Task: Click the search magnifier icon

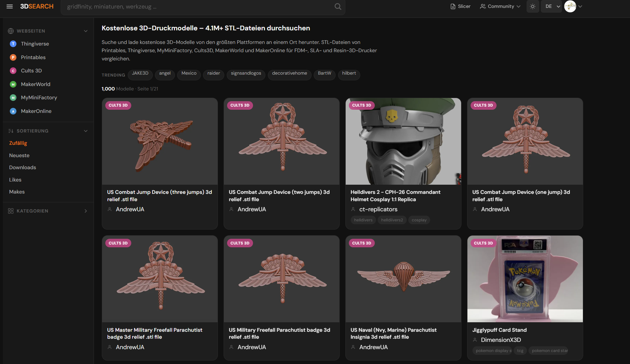Action: pyautogui.click(x=337, y=6)
